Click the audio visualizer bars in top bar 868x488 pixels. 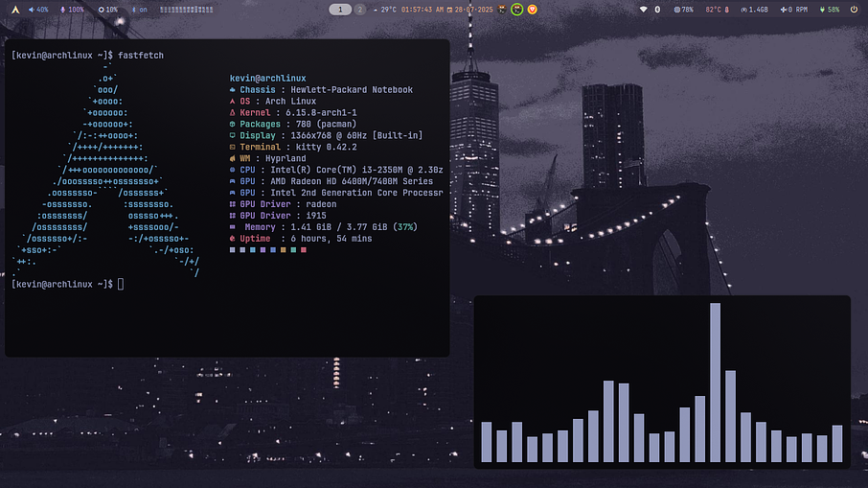[x=187, y=10]
